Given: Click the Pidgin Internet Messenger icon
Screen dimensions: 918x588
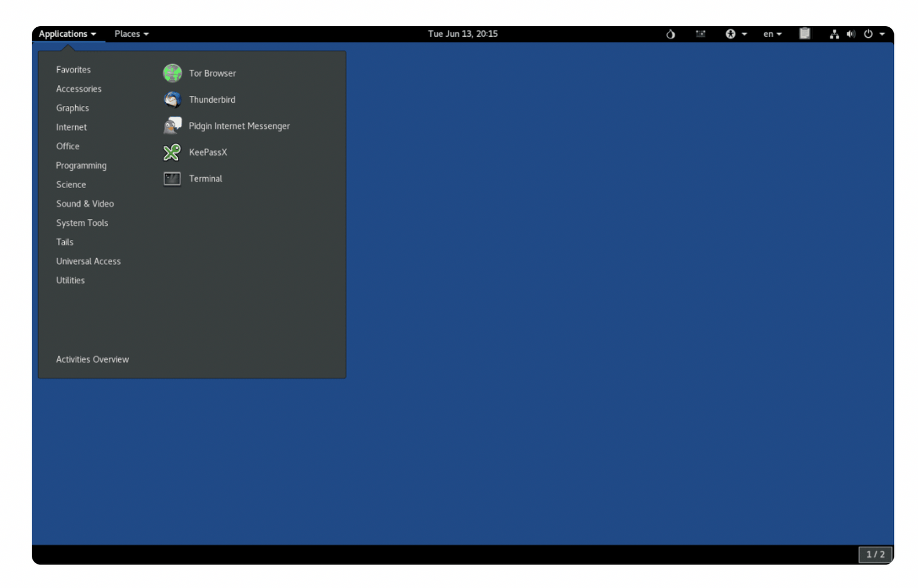Looking at the screenshot, I should 172,126.
